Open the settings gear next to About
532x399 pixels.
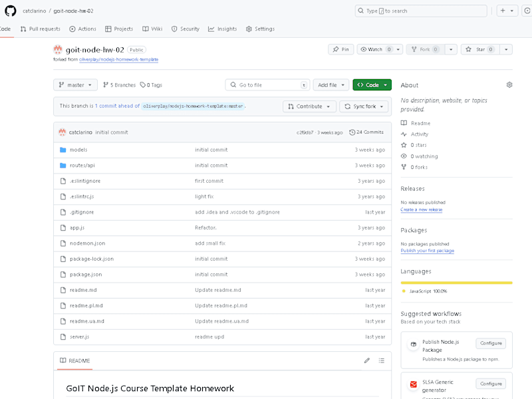(509, 85)
